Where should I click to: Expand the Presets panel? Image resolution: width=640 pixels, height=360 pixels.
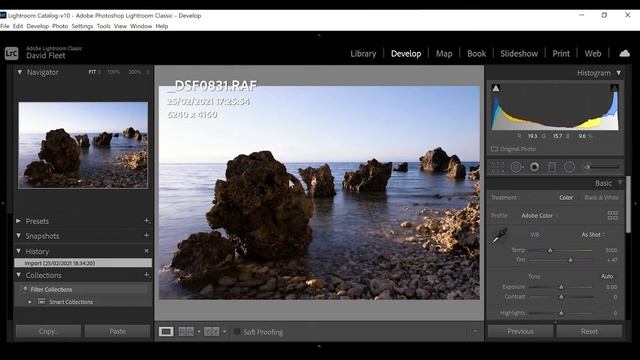[18, 221]
